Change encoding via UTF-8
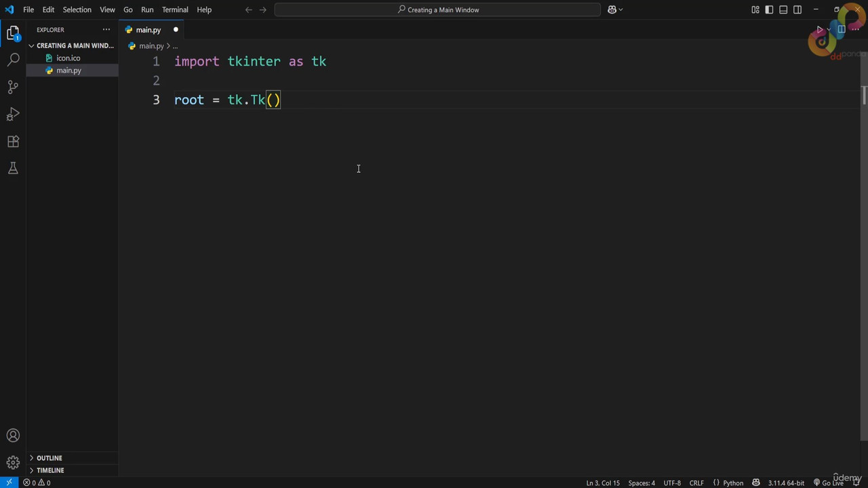868x488 pixels. coord(672,483)
